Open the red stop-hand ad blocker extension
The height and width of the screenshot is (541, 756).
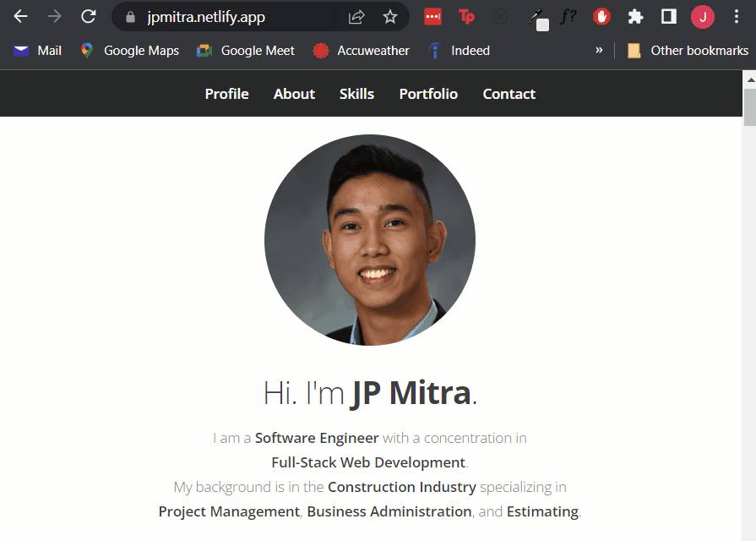[x=601, y=17]
